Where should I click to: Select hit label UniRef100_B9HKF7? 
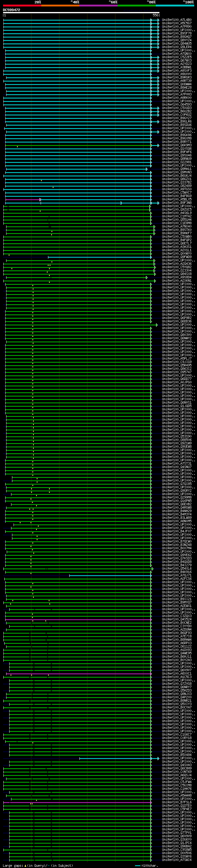[x=177, y=233]
